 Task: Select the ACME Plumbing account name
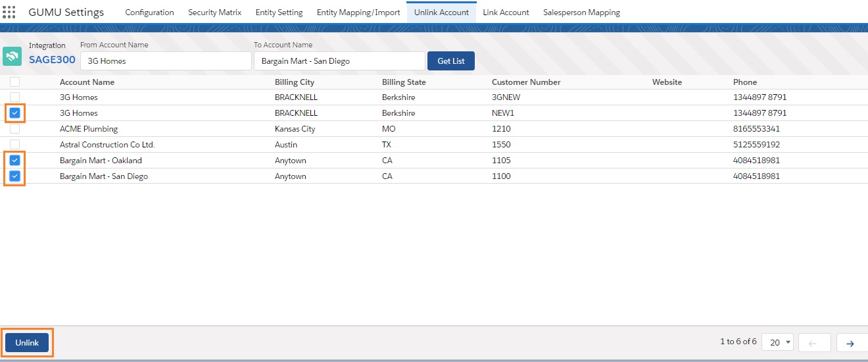89,129
